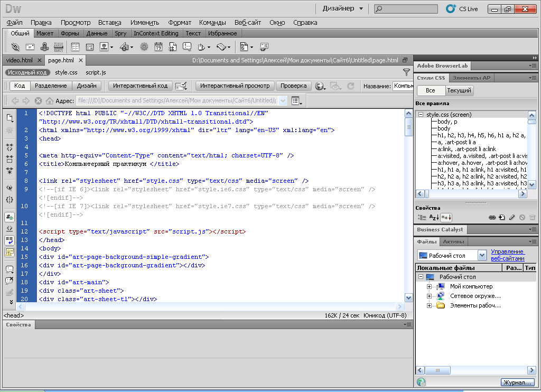The height and width of the screenshot is (392, 541).
Task: Switch to Макет insert tab
Action: pos(45,33)
